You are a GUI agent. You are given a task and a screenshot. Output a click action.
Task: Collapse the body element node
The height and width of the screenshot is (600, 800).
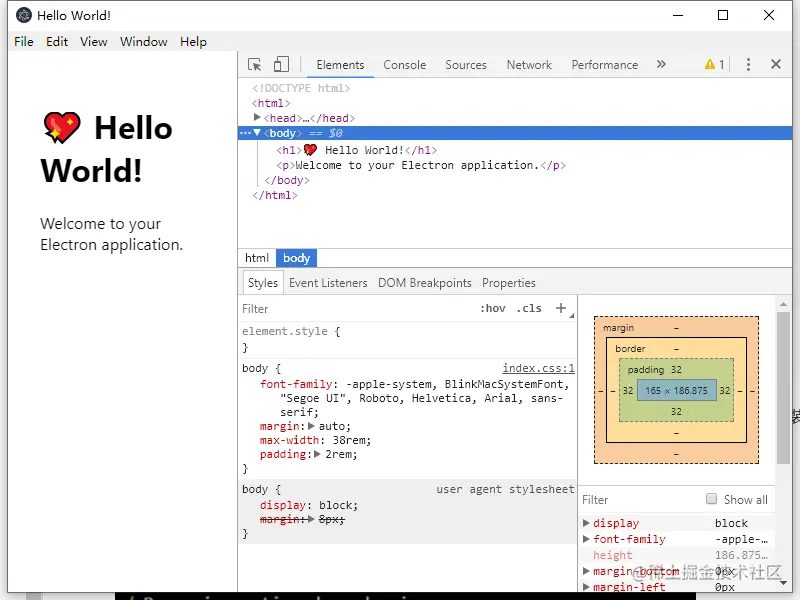pyautogui.click(x=257, y=133)
